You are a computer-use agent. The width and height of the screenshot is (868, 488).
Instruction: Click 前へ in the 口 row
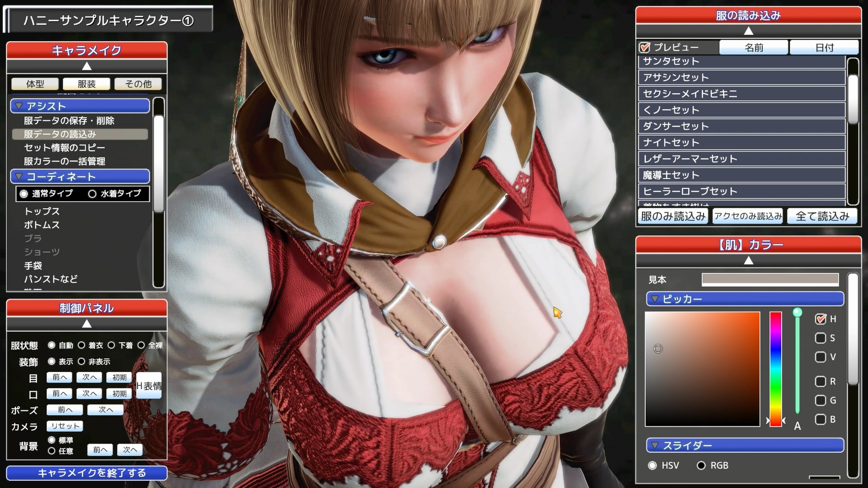pyautogui.click(x=59, y=393)
